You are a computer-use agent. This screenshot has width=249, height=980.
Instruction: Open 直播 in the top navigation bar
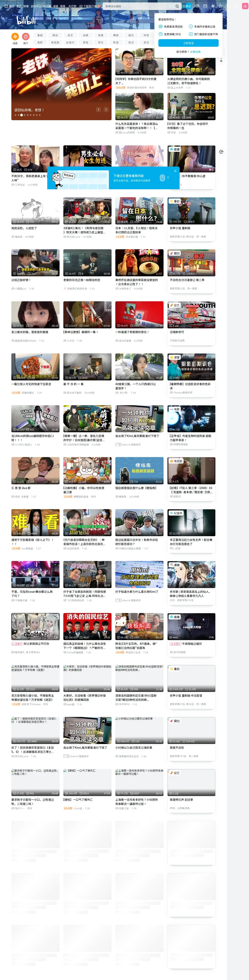(x=26, y=6)
